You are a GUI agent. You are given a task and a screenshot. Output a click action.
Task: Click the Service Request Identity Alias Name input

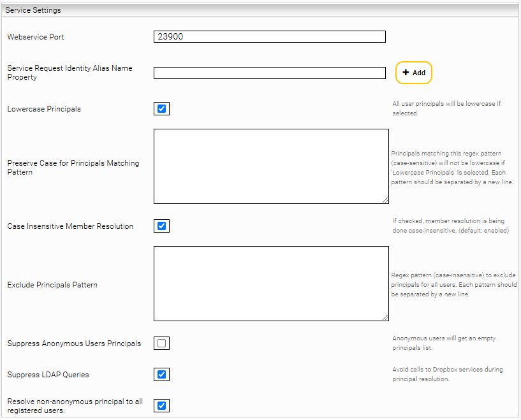coord(270,73)
